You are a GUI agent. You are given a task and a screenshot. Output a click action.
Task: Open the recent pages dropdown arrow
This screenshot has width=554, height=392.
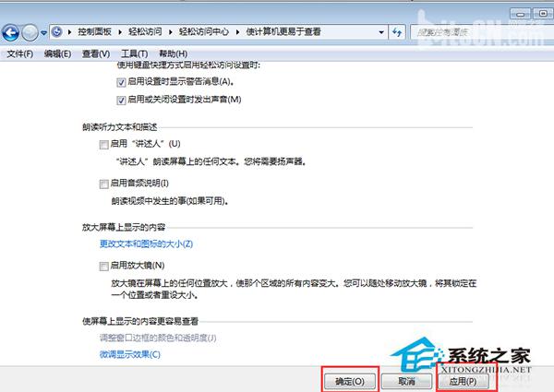pos(43,33)
